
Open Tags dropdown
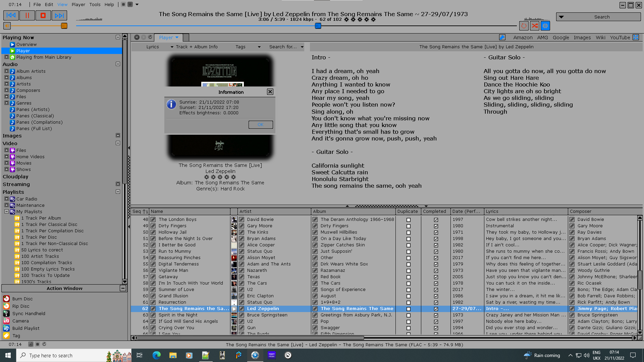point(259,47)
